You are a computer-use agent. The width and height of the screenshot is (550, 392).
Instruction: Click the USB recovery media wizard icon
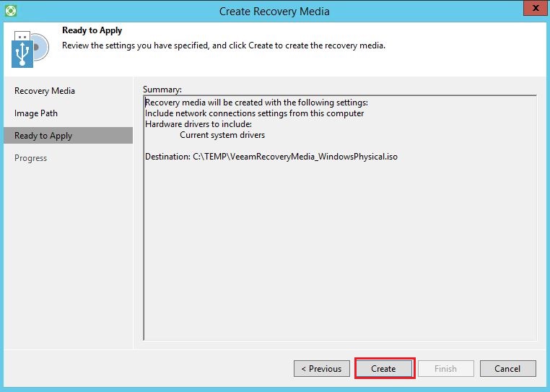30,49
